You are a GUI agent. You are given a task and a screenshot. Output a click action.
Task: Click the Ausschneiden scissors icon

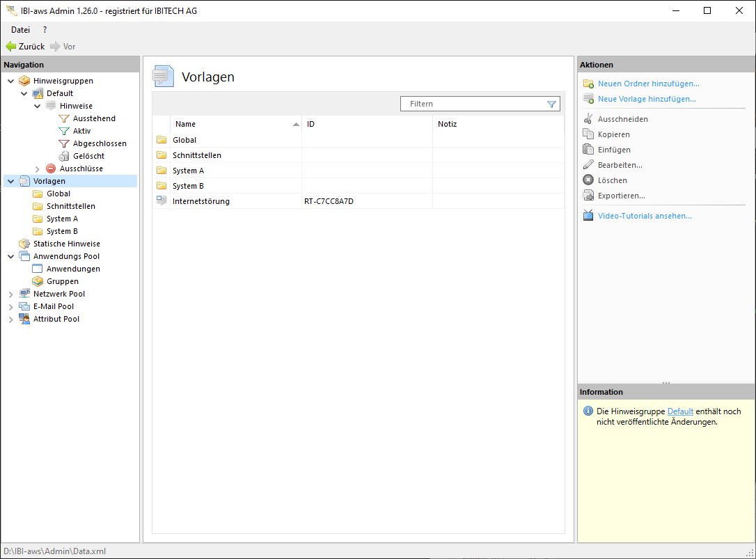(588, 119)
